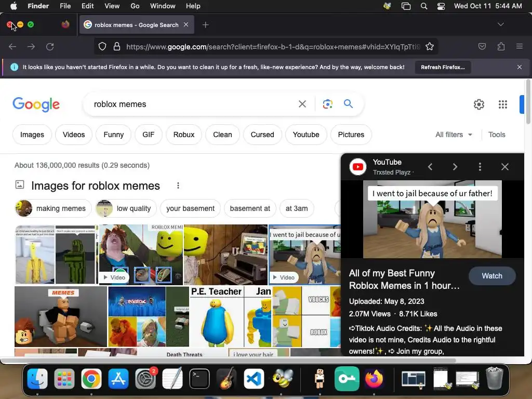Open the Google apps grid
This screenshot has height=399, width=532.
(x=503, y=104)
